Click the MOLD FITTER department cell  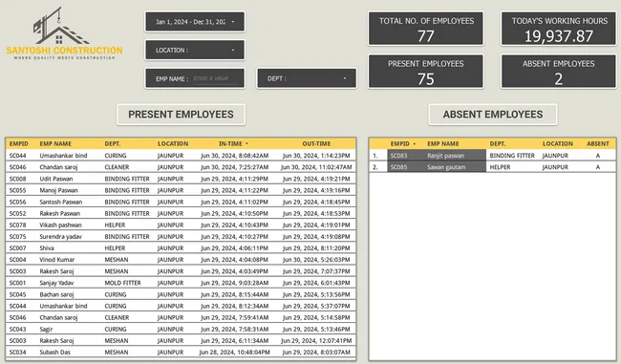pos(122,283)
